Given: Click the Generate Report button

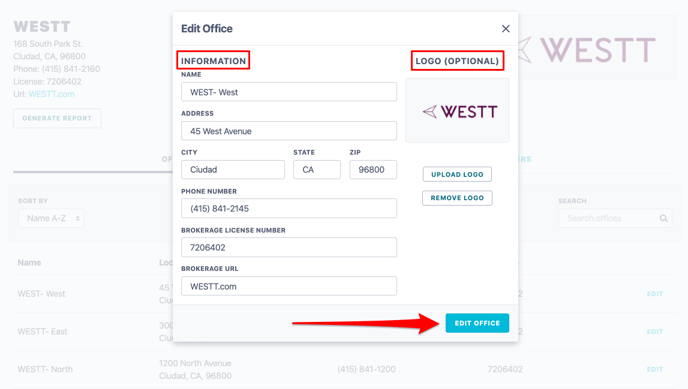Looking at the screenshot, I should (x=57, y=118).
